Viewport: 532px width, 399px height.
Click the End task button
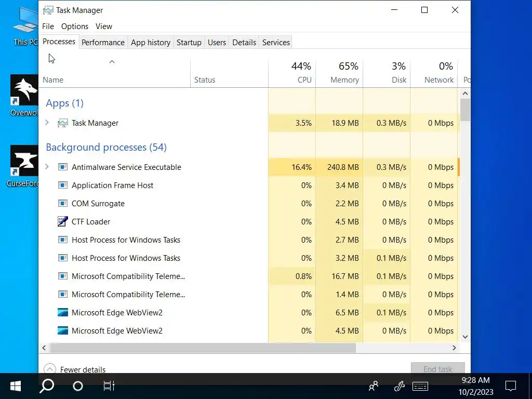click(x=437, y=368)
